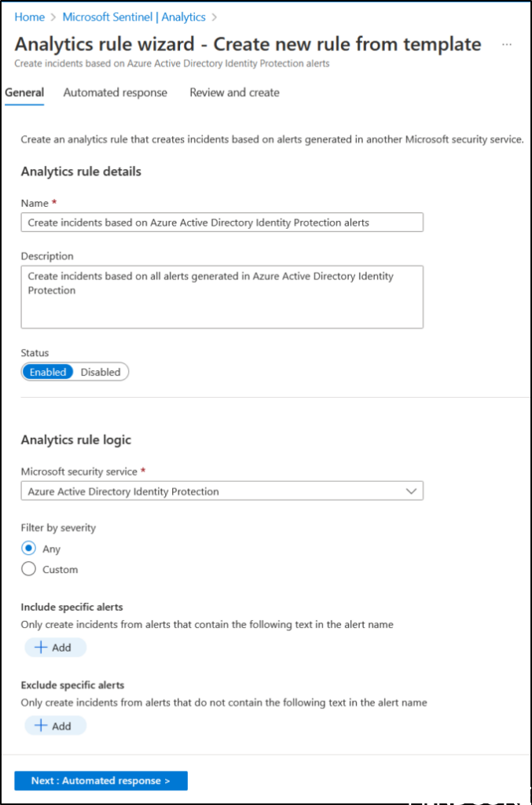Image resolution: width=532 pixels, height=805 pixels.
Task: Select the Any severity radio button
Action: (x=29, y=549)
